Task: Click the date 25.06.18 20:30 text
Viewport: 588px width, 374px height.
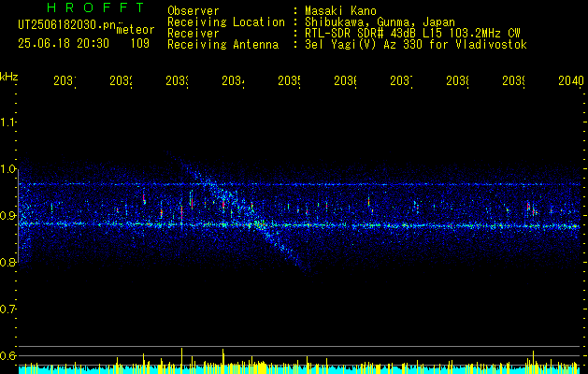Action: point(64,44)
